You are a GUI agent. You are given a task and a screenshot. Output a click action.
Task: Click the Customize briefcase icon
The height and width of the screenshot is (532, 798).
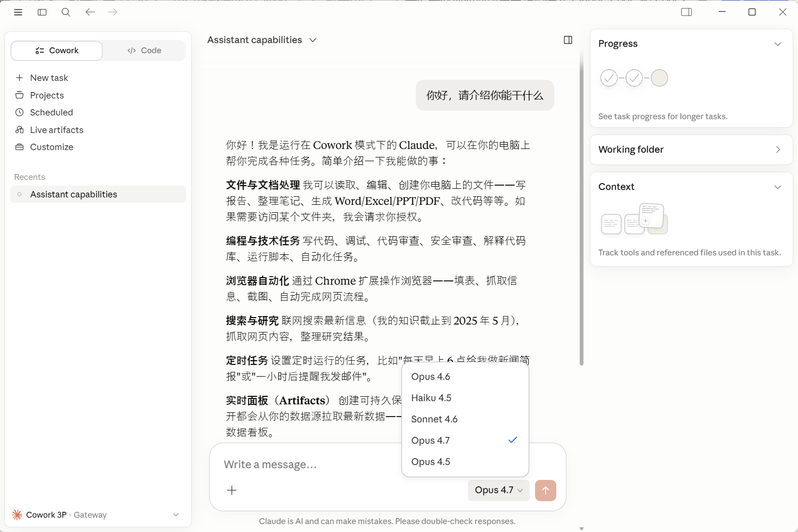click(x=20, y=147)
